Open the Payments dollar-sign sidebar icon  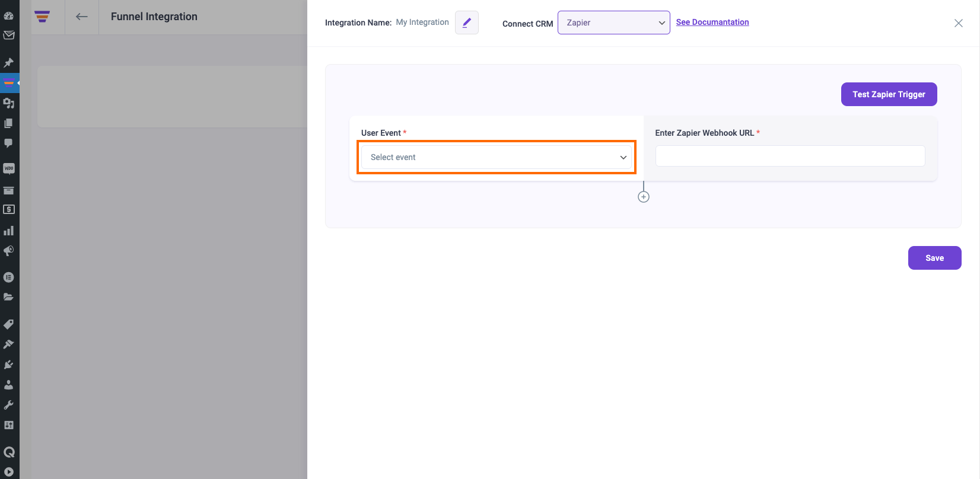pyautogui.click(x=9, y=209)
